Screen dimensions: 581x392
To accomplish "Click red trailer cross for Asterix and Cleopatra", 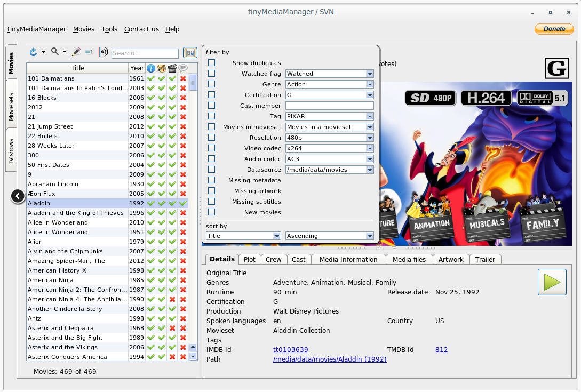I will (172, 329).
